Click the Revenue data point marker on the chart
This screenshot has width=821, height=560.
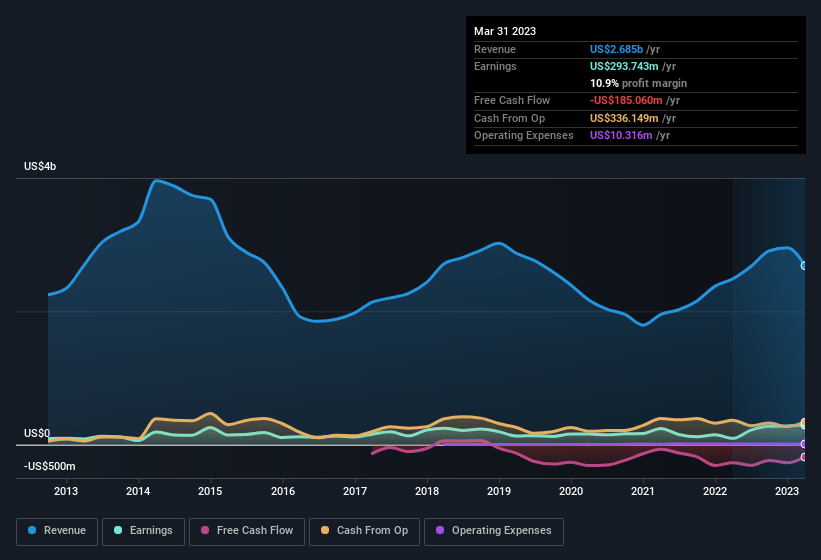pyautogui.click(x=804, y=266)
